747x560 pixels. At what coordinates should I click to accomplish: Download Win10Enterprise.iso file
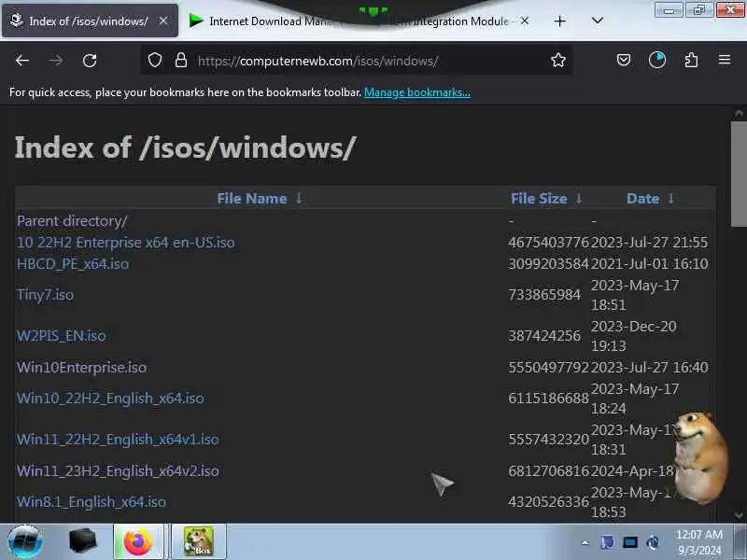(81, 367)
